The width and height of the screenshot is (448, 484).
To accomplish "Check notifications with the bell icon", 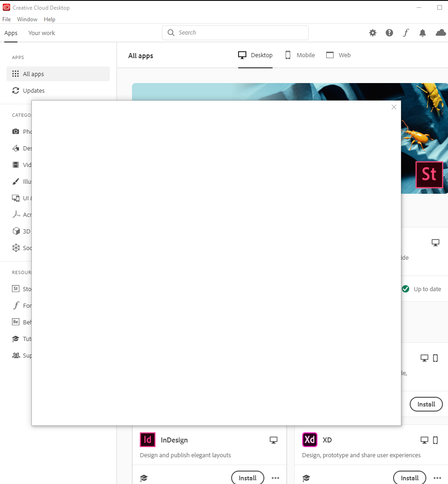I will pos(422,32).
